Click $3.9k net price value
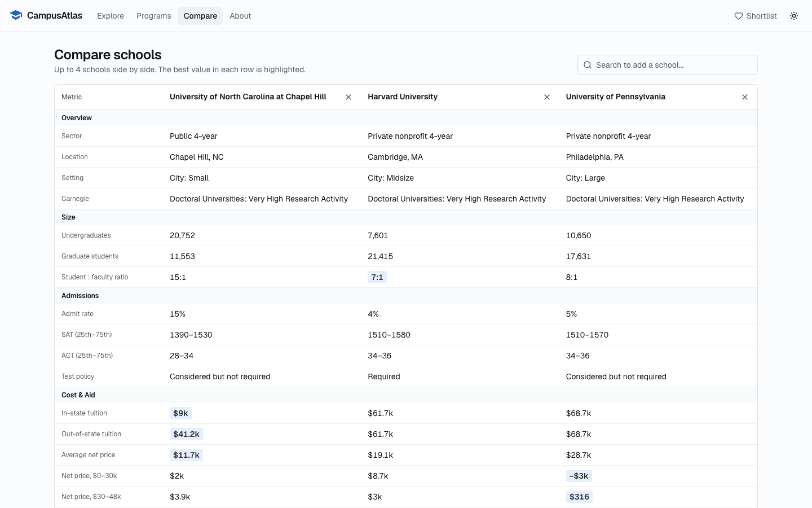This screenshot has height=508, width=812. click(x=180, y=497)
